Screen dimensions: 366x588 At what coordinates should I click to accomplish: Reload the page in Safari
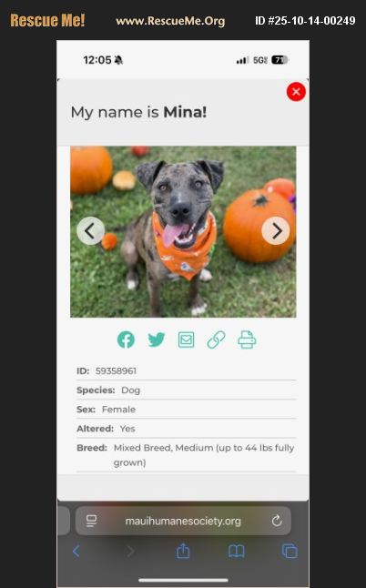coord(277,521)
